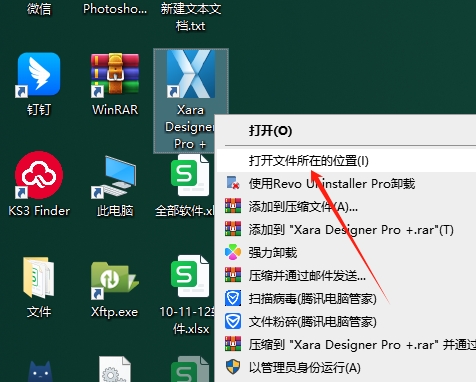Choose 打开文件所在的位置(I) menu item
The height and width of the screenshot is (382, 476).
click(x=346, y=161)
